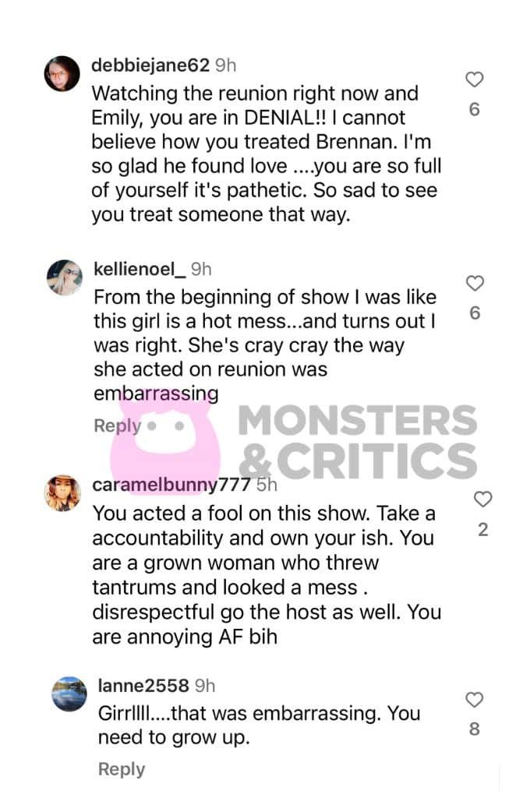
Task: View the 6 likes count on kellienoel_'s comment
Action: [x=475, y=312]
